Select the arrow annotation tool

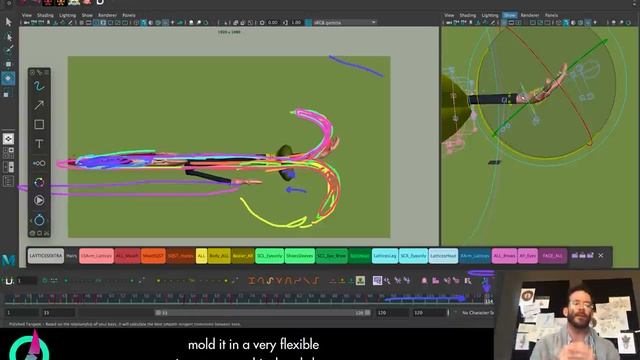(39, 105)
